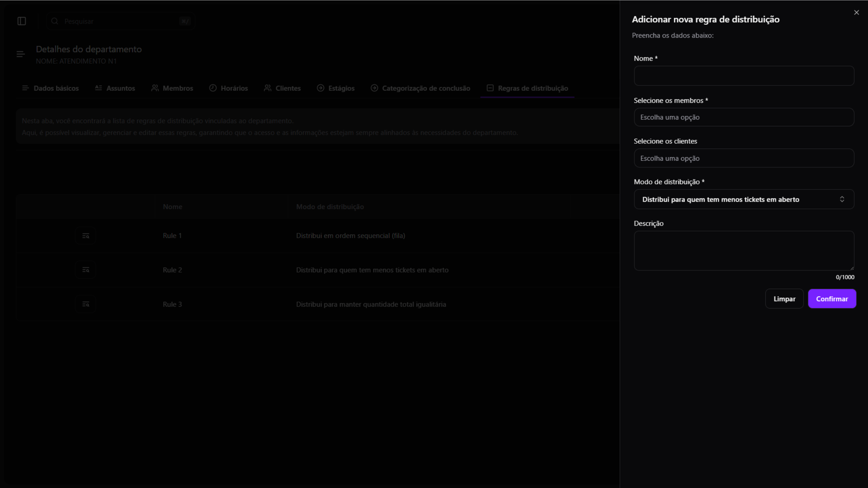Toggle the sidebar panel icon
The width and height of the screenshot is (868, 488).
[x=22, y=21]
